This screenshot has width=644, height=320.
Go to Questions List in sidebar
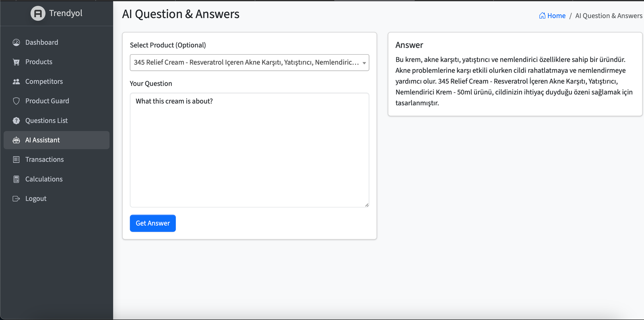pos(46,121)
